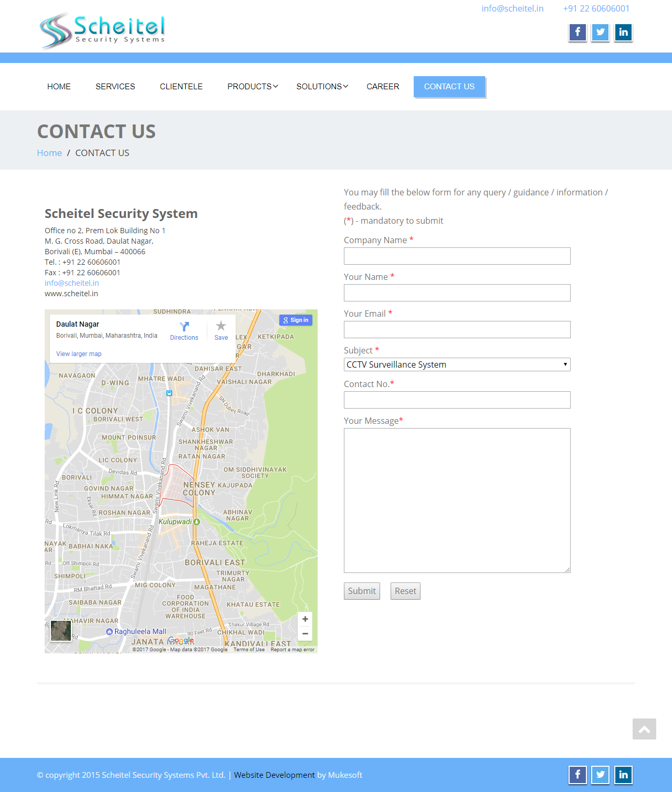The image size is (672, 792).
Task: Grab the message textarea resize handle
Action: click(567, 569)
